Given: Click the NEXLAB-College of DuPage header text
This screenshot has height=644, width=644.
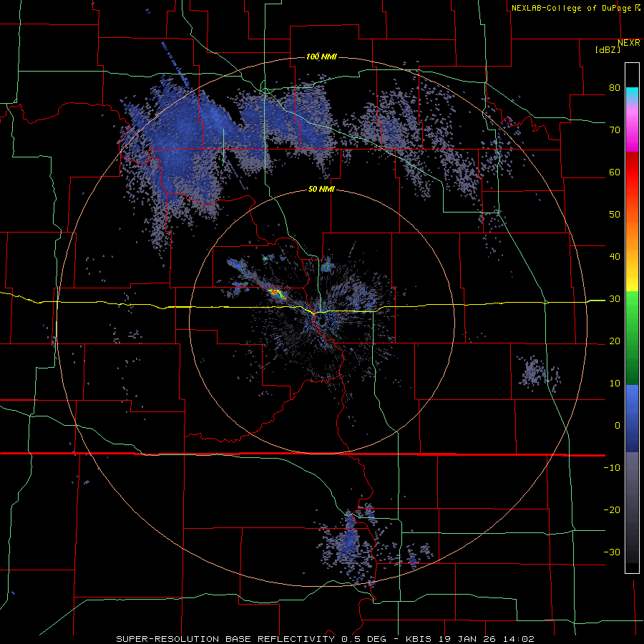Looking at the screenshot, I should coord(572,8).
